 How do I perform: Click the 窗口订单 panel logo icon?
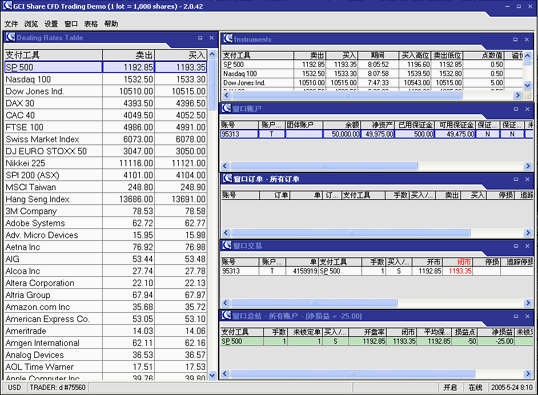(x=227, y=178)
